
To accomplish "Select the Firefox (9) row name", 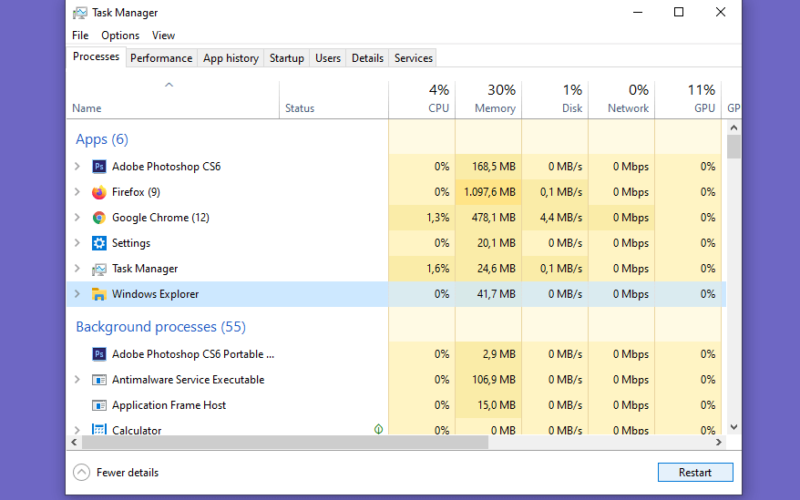I will click(x=136, y=192).
